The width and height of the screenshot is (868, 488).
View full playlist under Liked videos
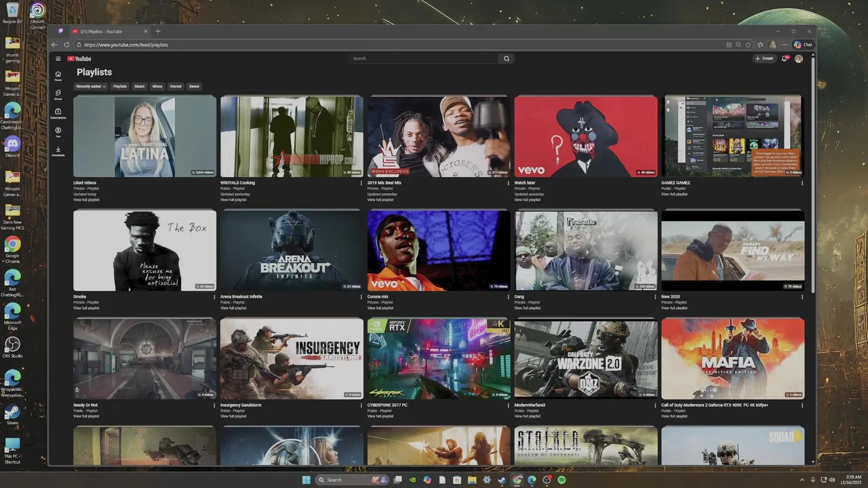pos(86,200)
